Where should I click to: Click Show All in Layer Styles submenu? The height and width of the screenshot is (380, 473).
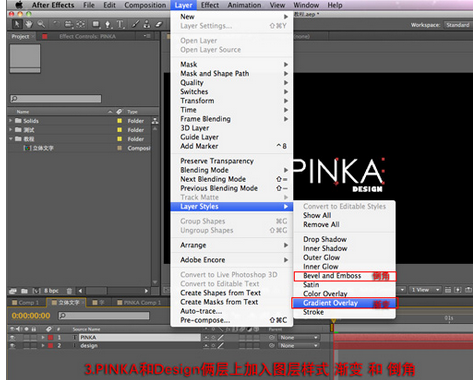point(317,215)
